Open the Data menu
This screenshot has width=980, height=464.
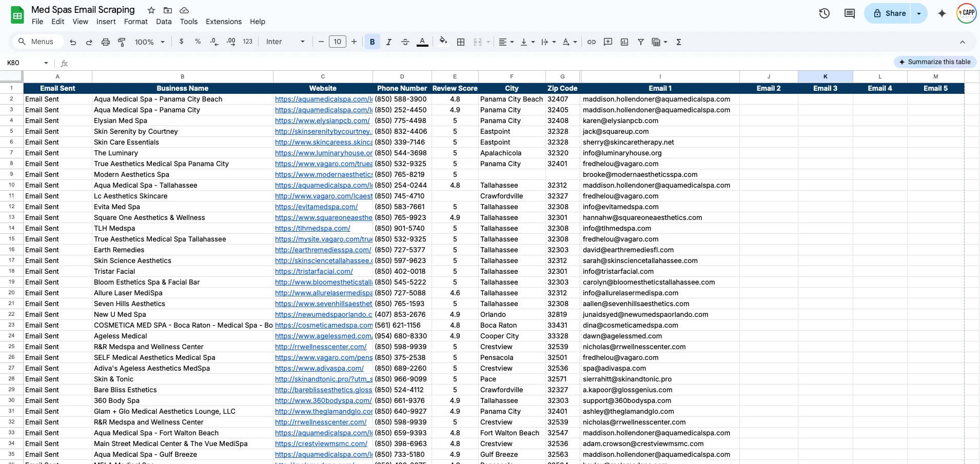tap(164, 22)
